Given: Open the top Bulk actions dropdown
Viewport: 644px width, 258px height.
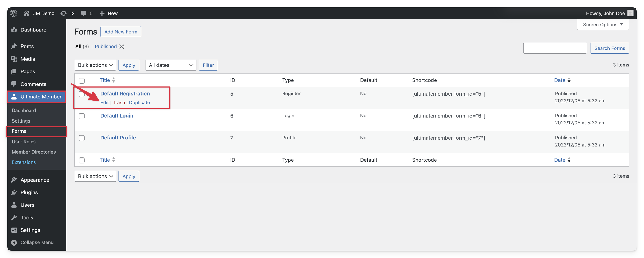Looking at the screenshot, I should [x=95, y=65].
